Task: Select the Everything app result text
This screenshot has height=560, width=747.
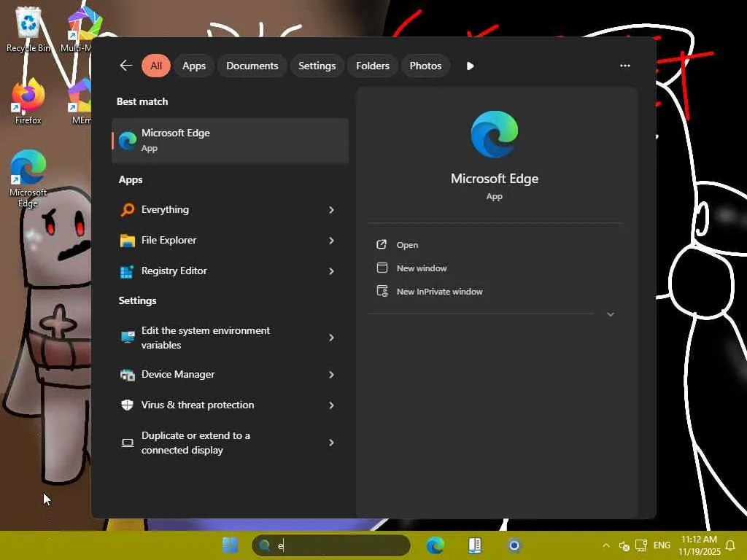Action: (x=165, y=209)
